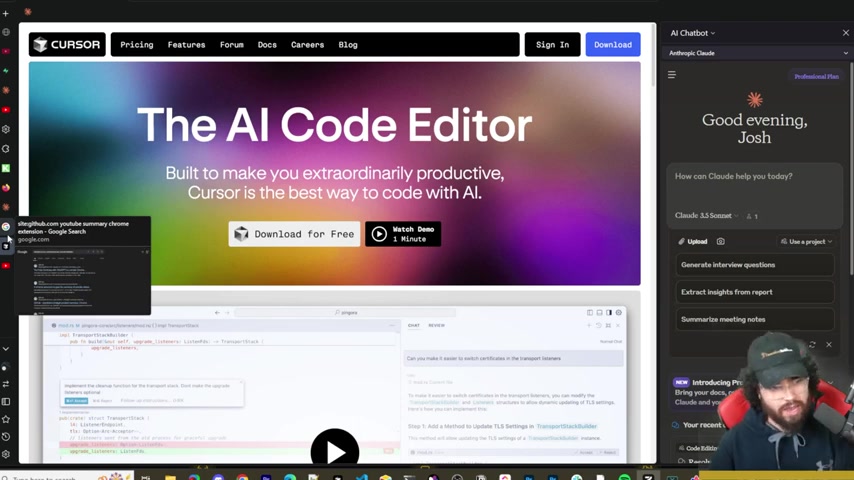Open the Pricing page
The image size is (854, 480).
[137, 45]
